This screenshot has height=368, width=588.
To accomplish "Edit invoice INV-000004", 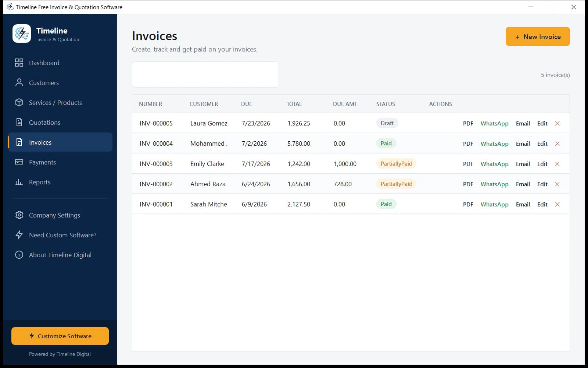I will (542, 144).
